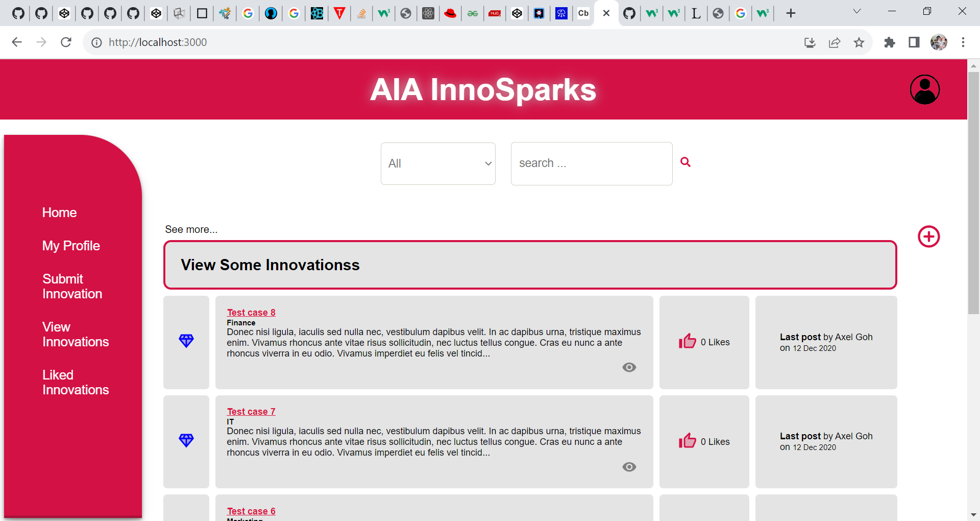Click the diamond icon beside Test case 7

(186, 440)
